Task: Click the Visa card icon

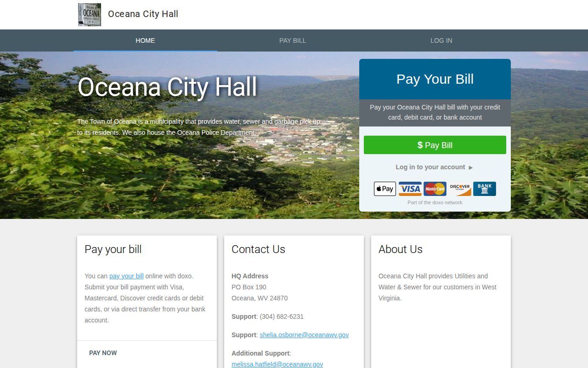Action: pyautogui.click(x=410, y=189)
